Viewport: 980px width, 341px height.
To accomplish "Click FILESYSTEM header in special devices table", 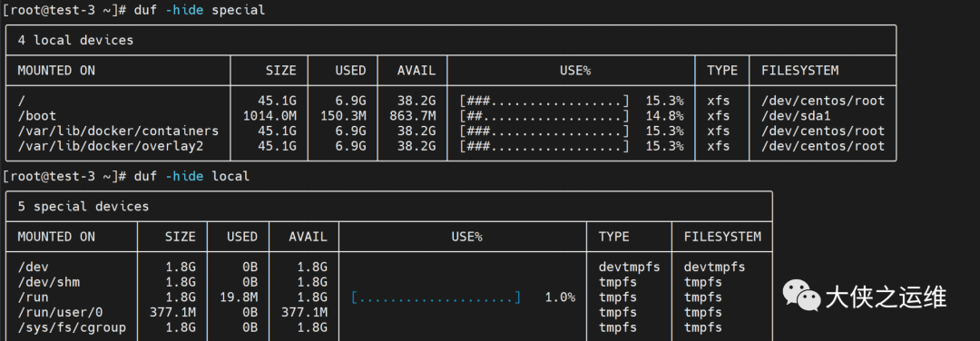I will point(722,237).
